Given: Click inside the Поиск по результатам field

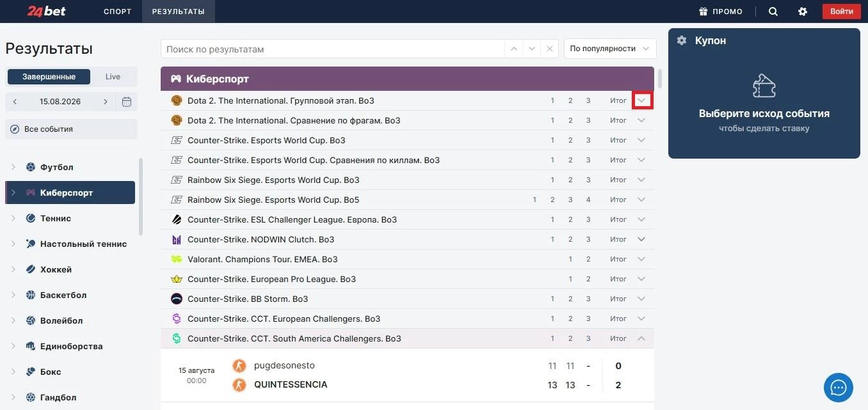Looking at the screenshot, I should pyautogui.click(x=333, y=49).
